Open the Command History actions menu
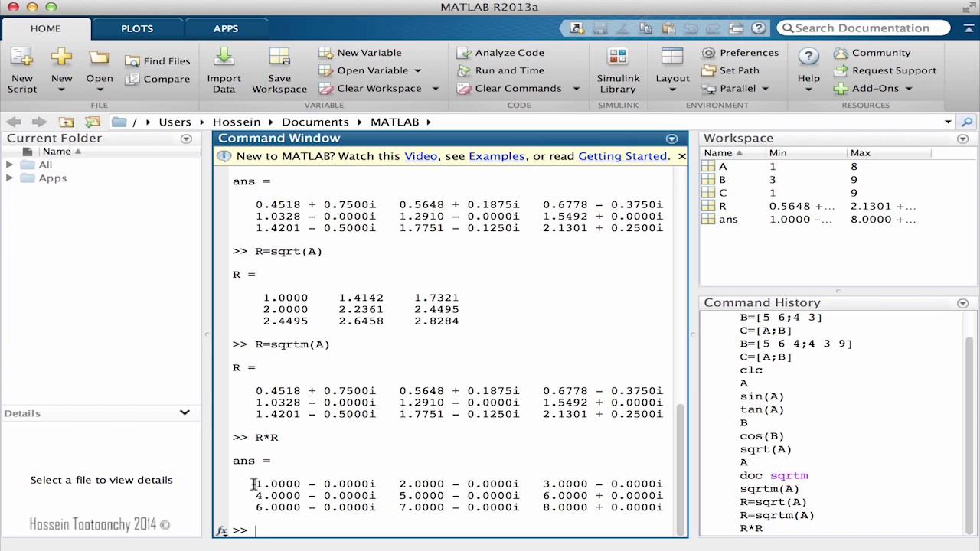 [x=962, y=303]
